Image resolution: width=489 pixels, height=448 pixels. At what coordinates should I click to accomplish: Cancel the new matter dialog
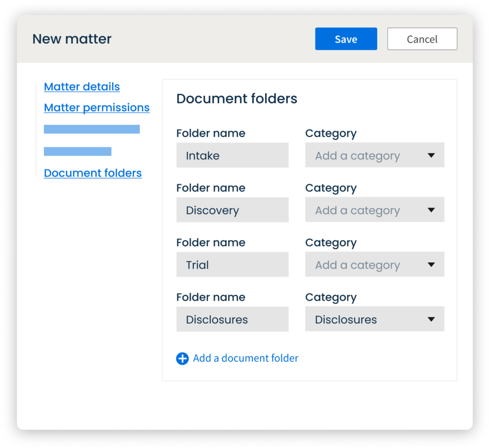click(x=422, y=39)
